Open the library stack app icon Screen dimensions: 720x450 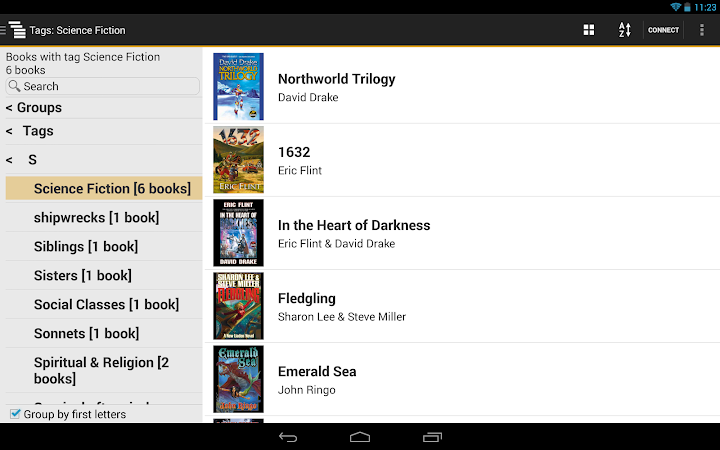(17, 30)
